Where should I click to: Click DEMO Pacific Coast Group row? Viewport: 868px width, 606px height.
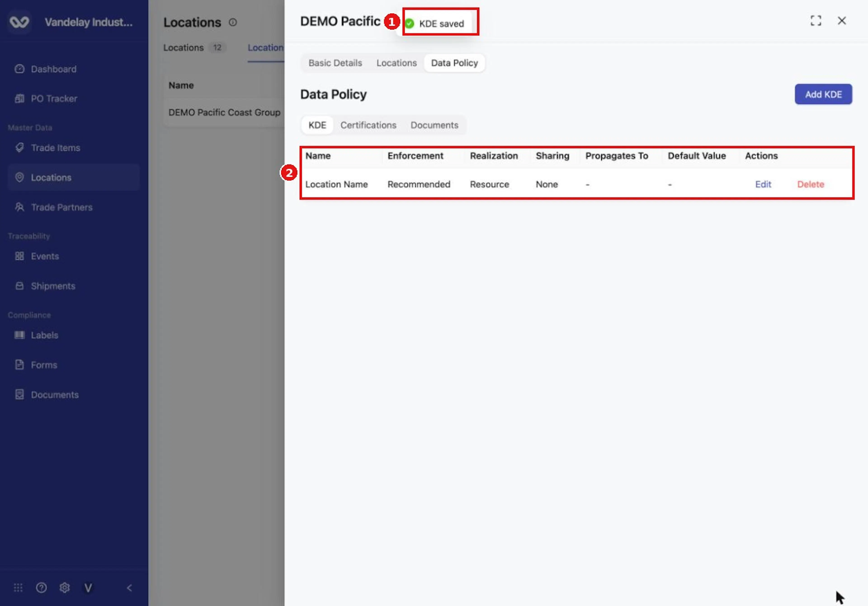[224, 112]
